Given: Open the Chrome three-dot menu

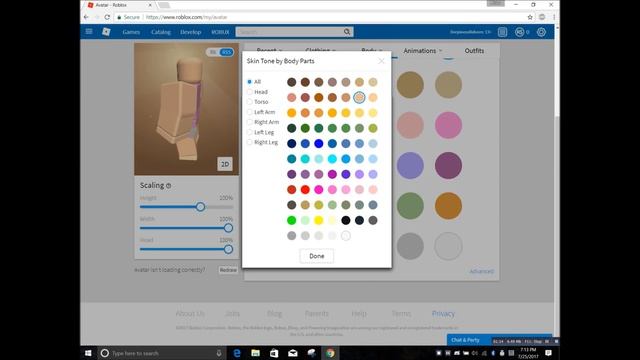Looking at the screenshot, I should [x=554, y=17].
